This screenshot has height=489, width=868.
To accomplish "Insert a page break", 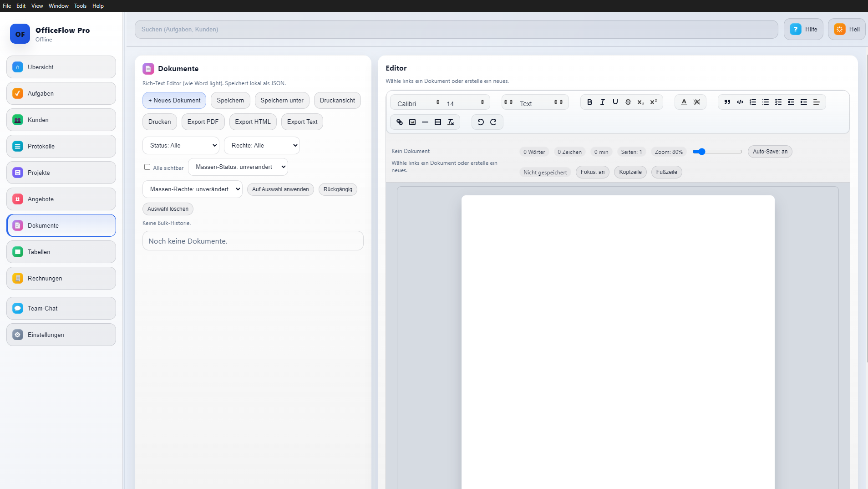I will click(x=437, y=122).
